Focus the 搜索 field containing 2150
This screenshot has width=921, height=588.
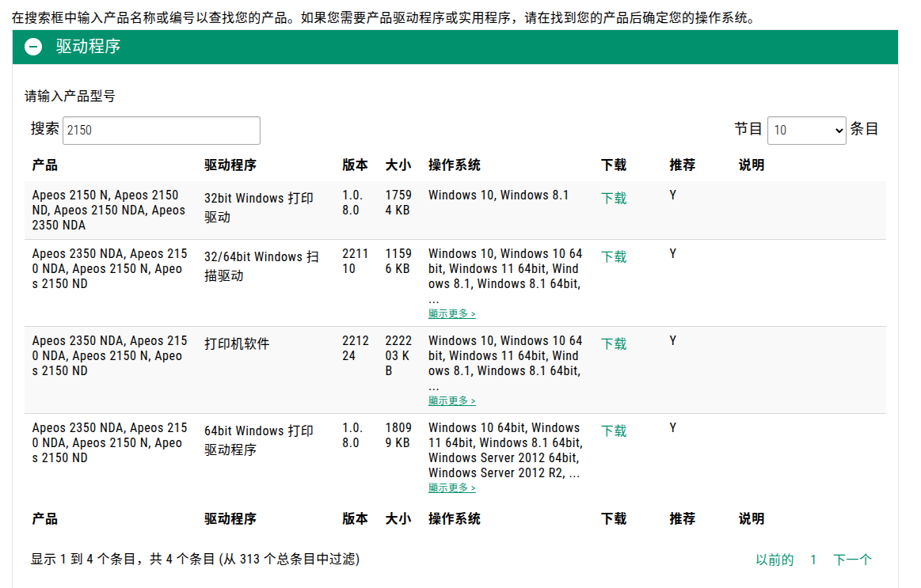(x=162, y=131)
